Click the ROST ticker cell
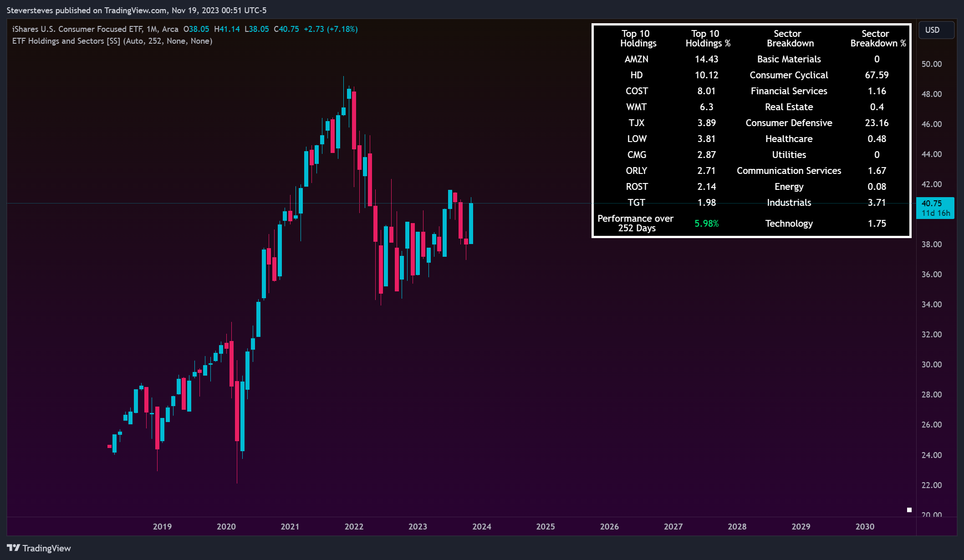 tap(636, 187)
